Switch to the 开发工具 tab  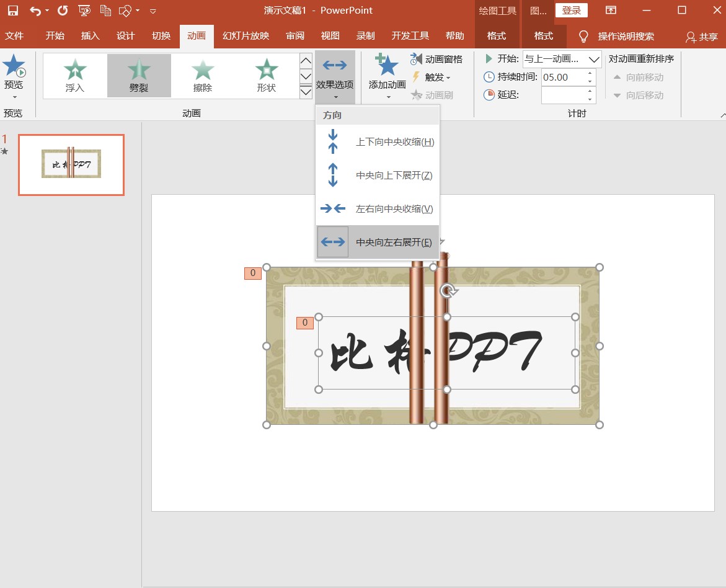pos(410,36)
